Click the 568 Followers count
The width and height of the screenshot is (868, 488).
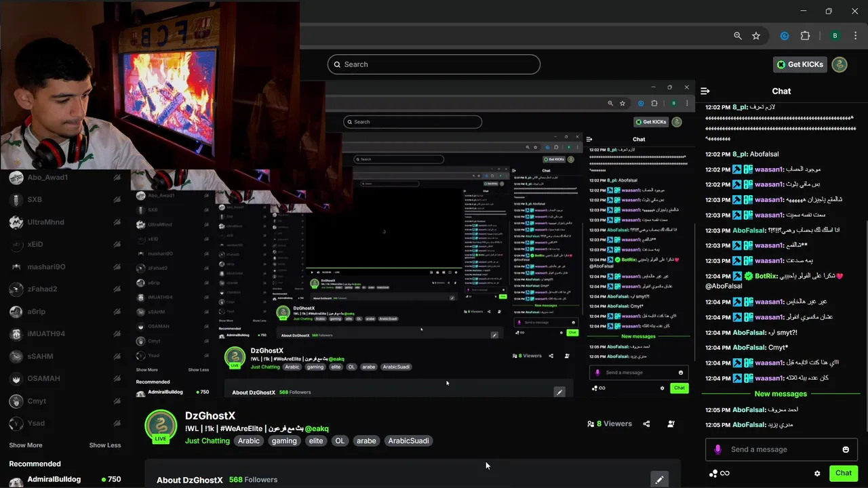pyautogui.click(x=253, y=480)
